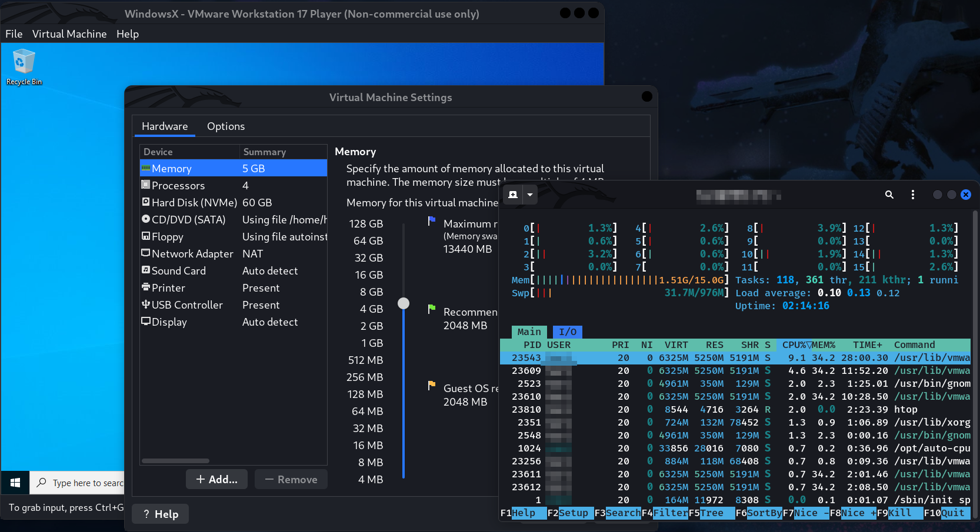Sort htop by the PID column header
Screen dimensions: 980x532
pos(532,344)
